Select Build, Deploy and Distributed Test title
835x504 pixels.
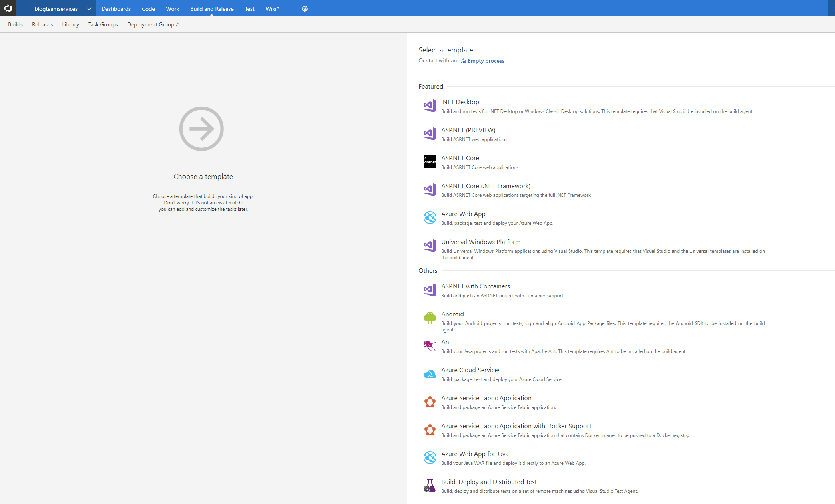489,482
